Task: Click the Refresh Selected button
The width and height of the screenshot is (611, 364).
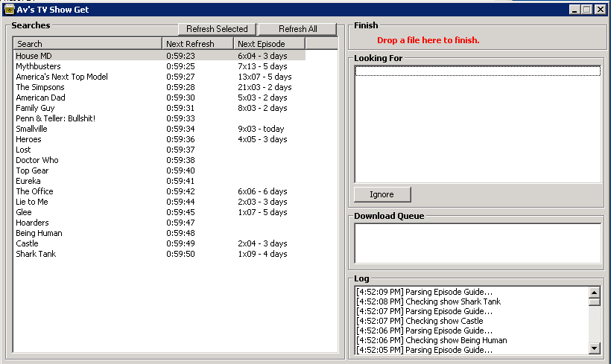Action: [217, 29]
